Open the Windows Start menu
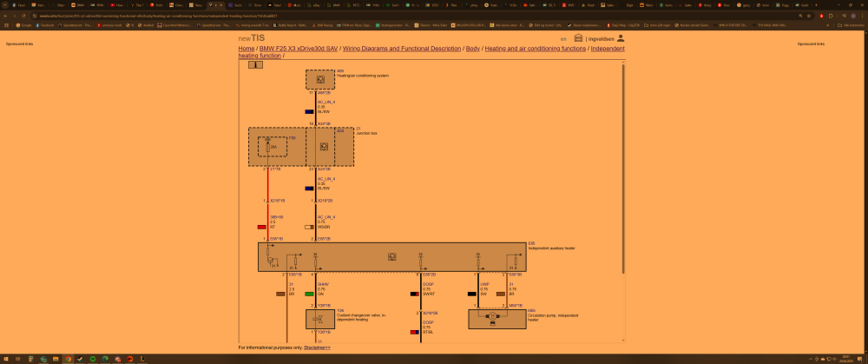Viewport: 868px width, 364px height. 6,359
